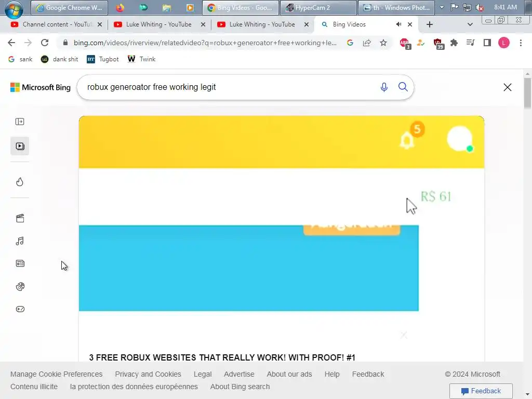The height and width of the screenshot is (399, 532).
Task: Open About Bing search link
Action: coord(240,387)
